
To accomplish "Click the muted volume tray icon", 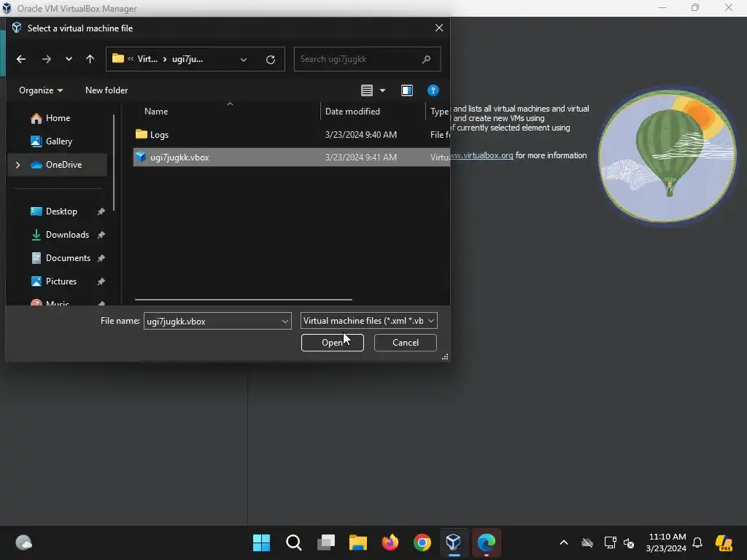I will point(629,542).
